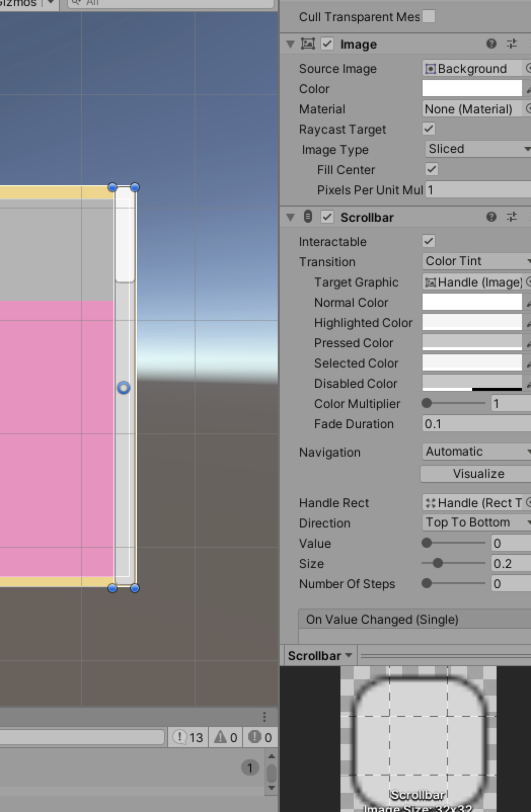Screen dimensions: 531x812
Task: Open Navigation dropdown set to Automatic
Action: coord(476,452)
